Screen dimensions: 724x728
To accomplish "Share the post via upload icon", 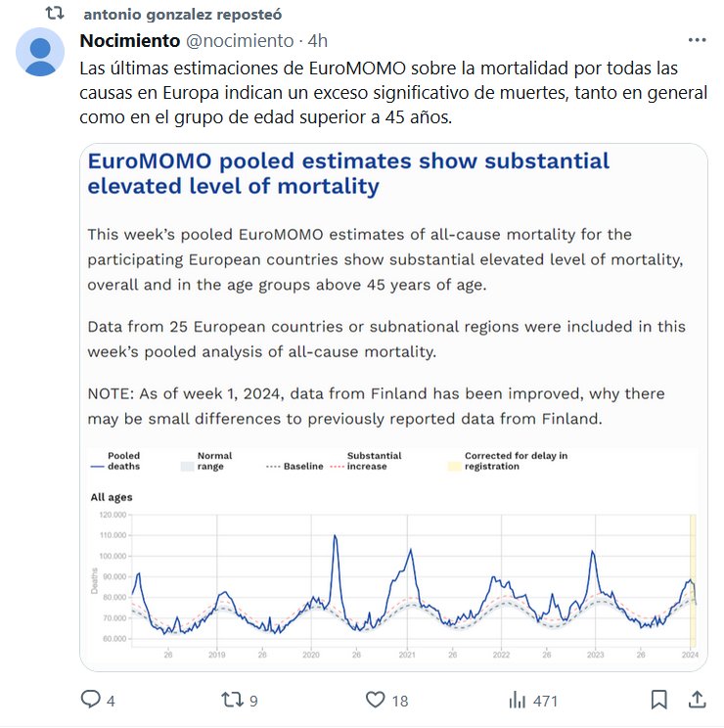I will (x=697, y=700).
